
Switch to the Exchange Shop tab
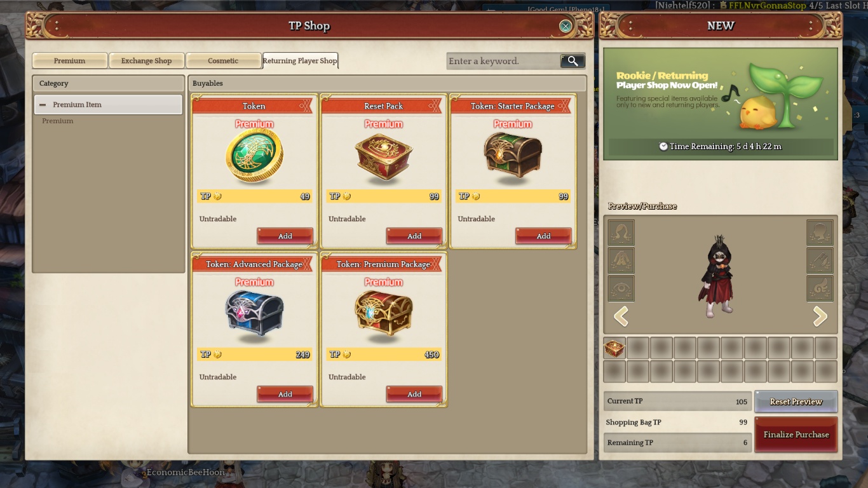pyautogui.click(x=146, y=60)
